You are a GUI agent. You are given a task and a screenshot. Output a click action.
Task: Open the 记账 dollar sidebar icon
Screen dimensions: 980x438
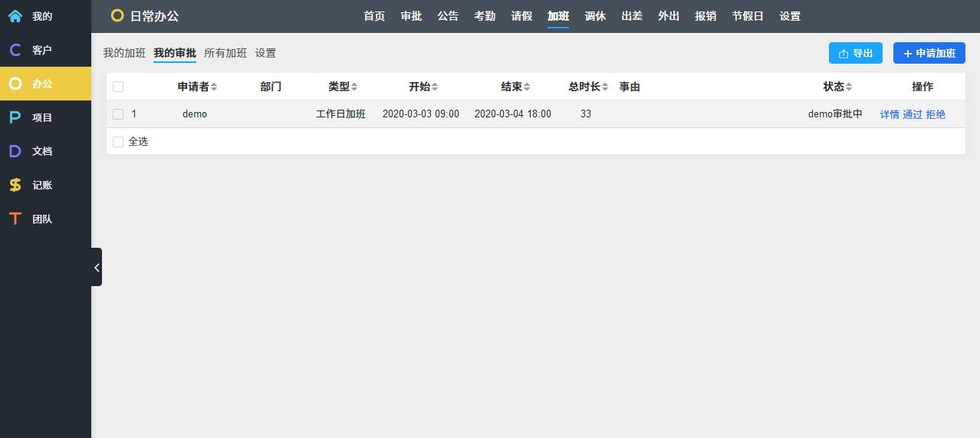pos(15,185)
